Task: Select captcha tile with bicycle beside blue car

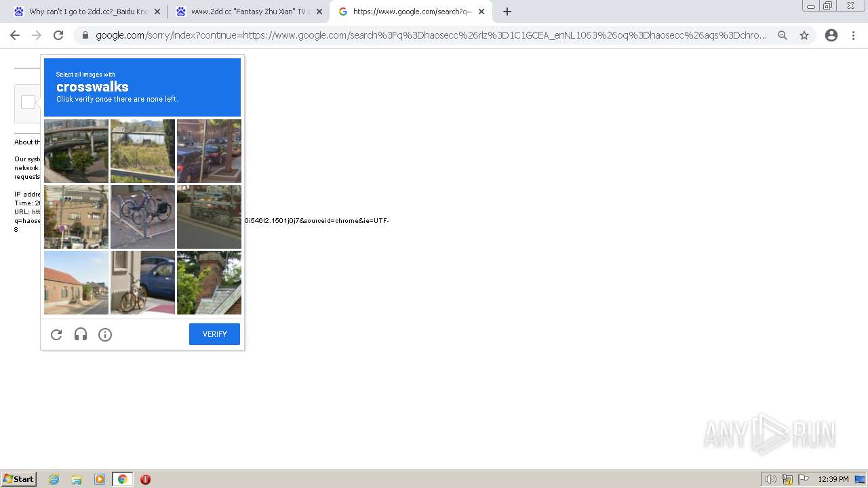Action: click(142, 283)
